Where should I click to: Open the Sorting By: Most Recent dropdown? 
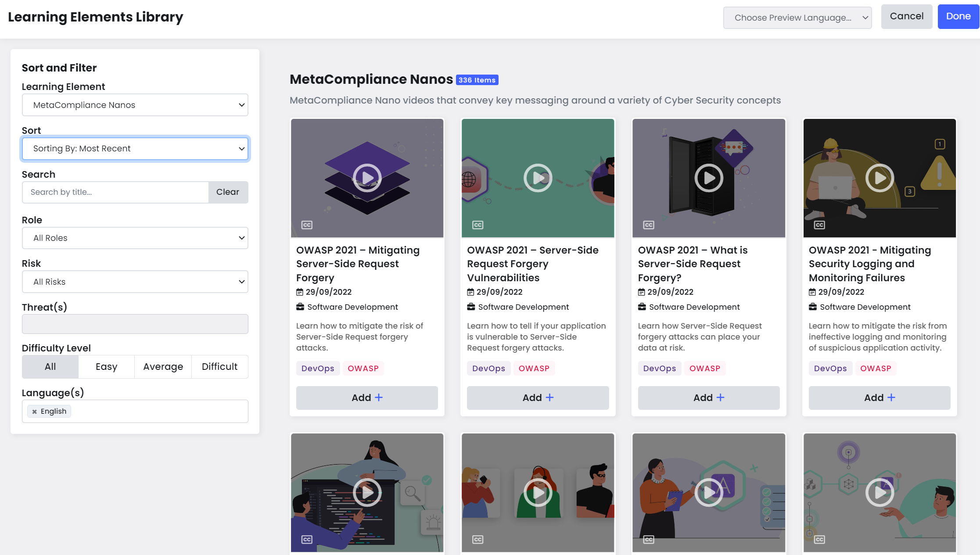pos(135,149)
